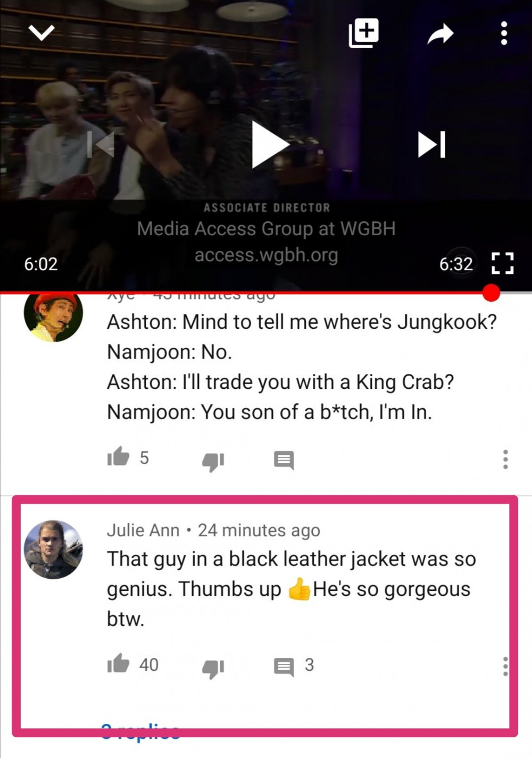Dislike the Ashton/Namjoon comment

point(213,461)
